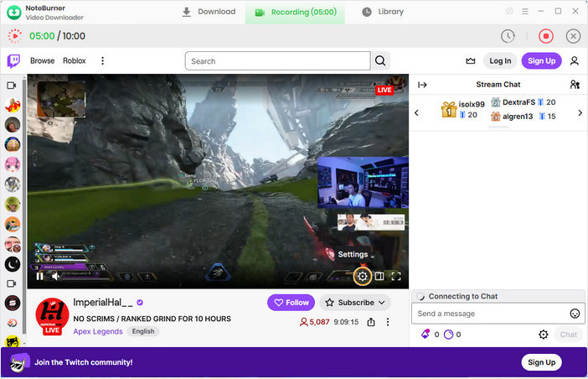Pause the live stream playback
The image size is (588, 379).
click(39, 276)
